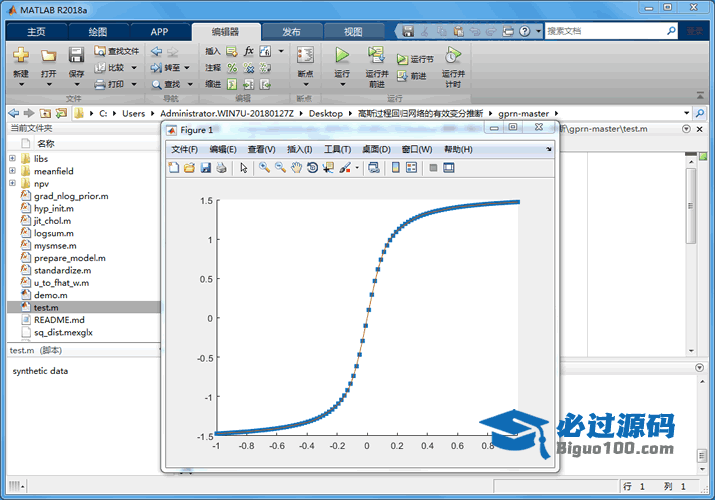Open the Run dropdown arrow
Image resolution: width=715 pixels, height=500 pixels.
[x=342, y=84]
